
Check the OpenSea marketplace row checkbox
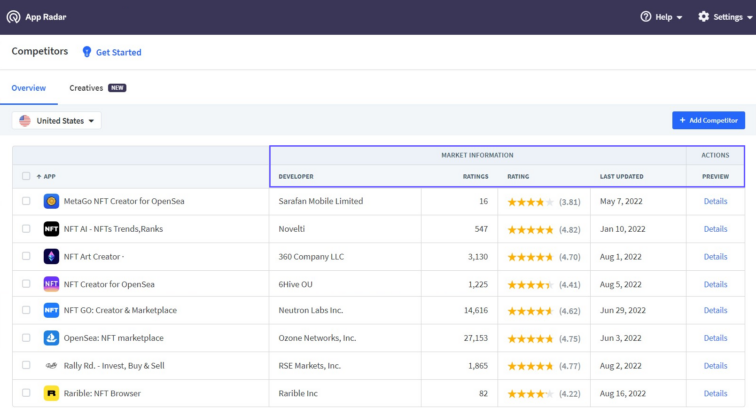tap(26, 337)
